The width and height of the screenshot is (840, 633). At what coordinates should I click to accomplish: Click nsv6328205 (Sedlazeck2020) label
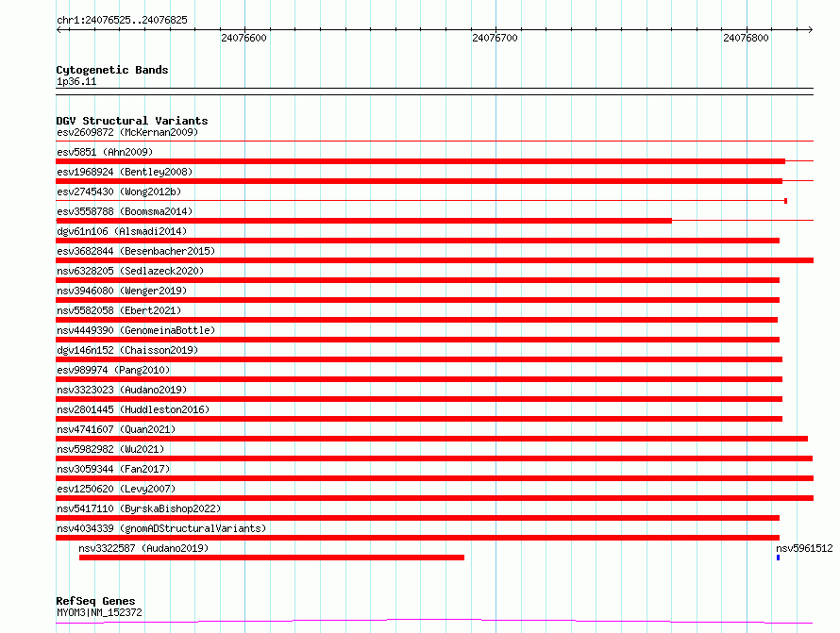click(x=130, y=271)
